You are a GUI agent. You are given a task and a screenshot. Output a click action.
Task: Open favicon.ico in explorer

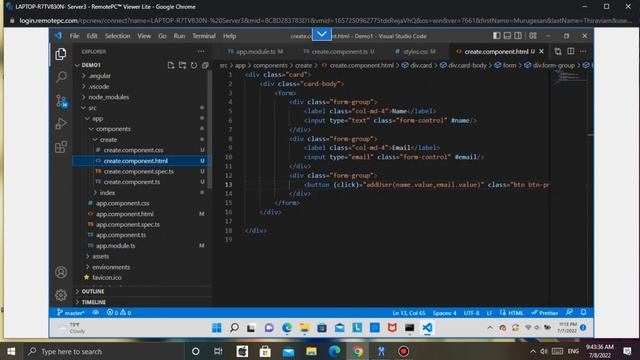106,278
